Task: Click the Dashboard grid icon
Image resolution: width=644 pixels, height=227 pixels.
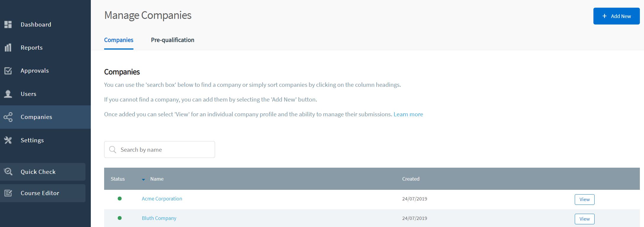Action: (8, 25)
